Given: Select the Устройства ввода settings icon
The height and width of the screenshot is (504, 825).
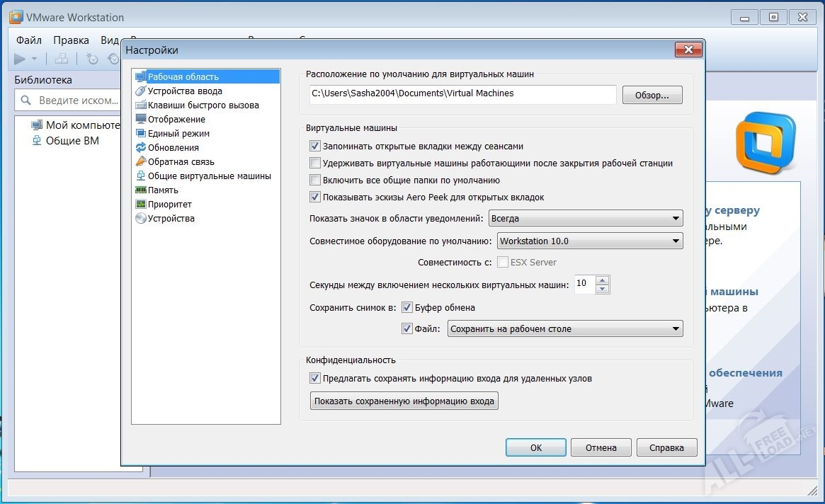Looking at the screenshot, I should [141, 91].
